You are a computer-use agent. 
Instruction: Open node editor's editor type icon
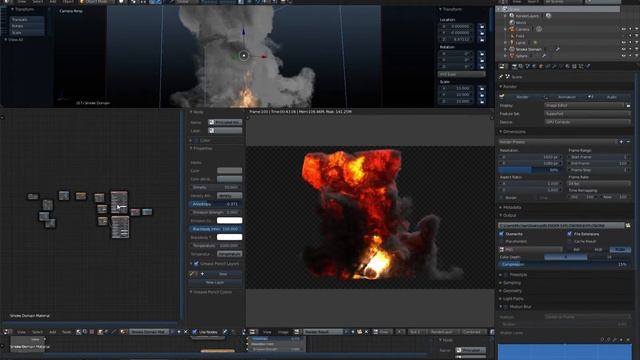[6, 332]
